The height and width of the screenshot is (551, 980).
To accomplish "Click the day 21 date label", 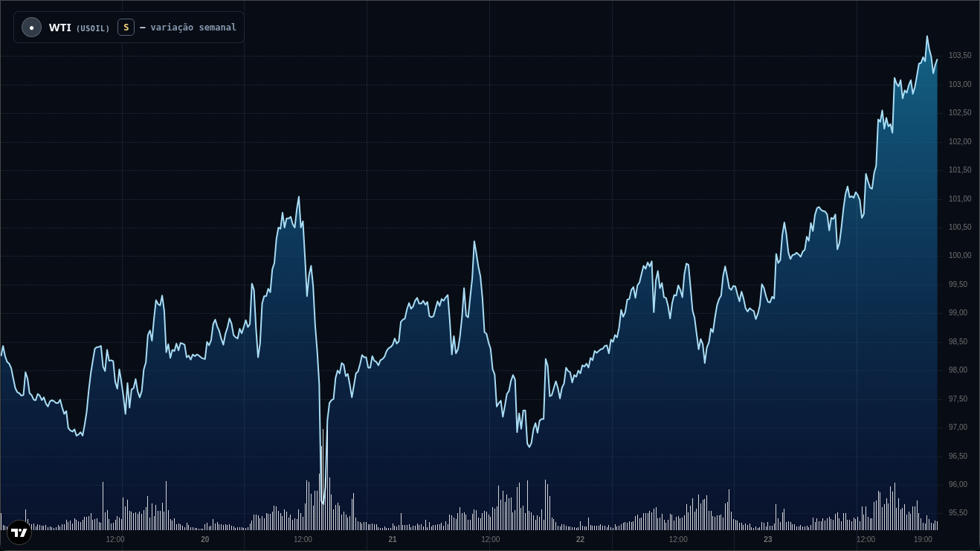I will coord(393,539).
